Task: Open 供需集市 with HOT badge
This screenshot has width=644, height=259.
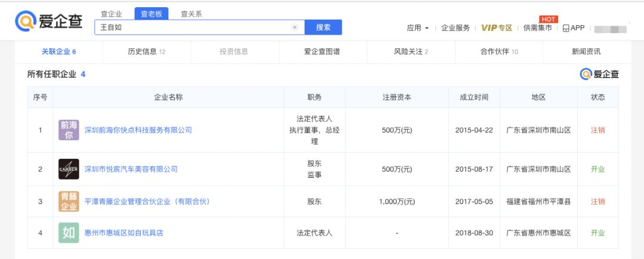Action: pos(538,28)
